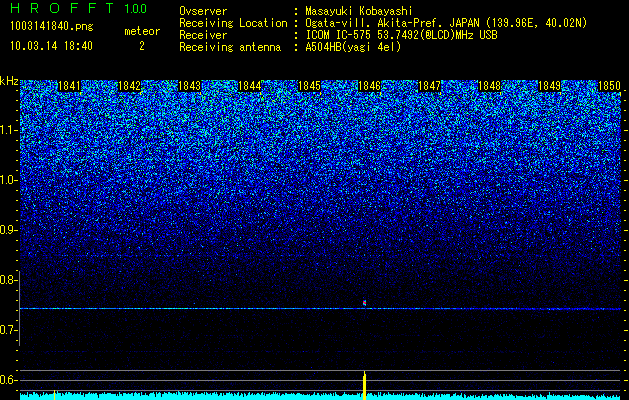
Task: Click the Ovserver field label
Action: (203, 11)
